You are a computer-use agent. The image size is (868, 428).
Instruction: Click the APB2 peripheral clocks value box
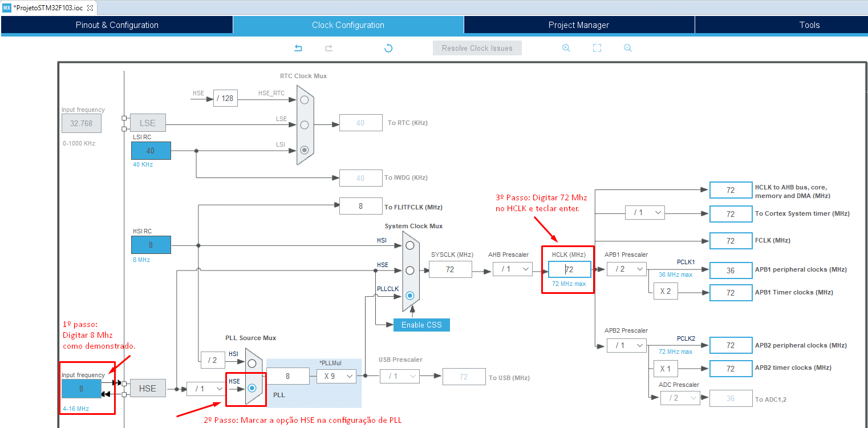(731, 346)
